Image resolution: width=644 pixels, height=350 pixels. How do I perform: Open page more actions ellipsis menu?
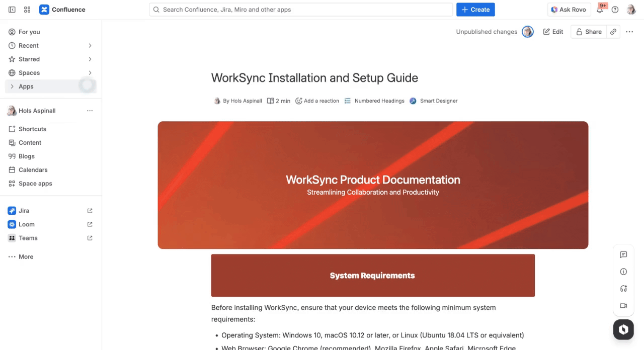(629, 32)
